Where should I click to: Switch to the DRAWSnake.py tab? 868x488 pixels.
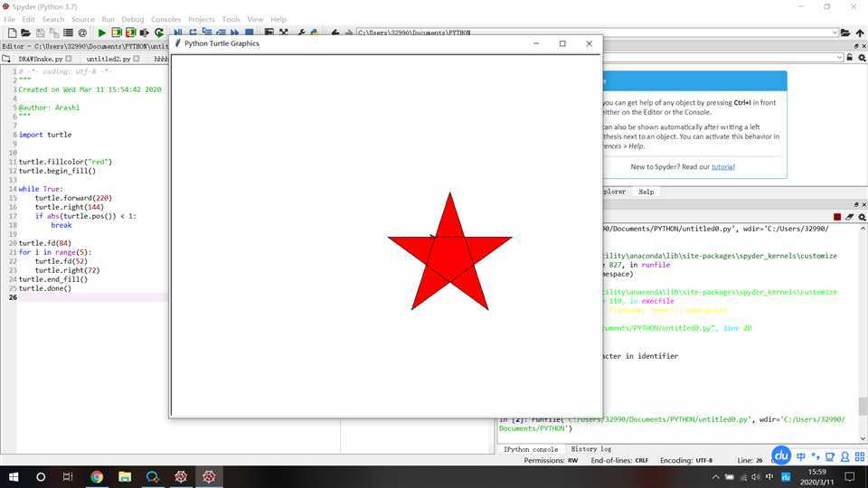click(41, 59)
